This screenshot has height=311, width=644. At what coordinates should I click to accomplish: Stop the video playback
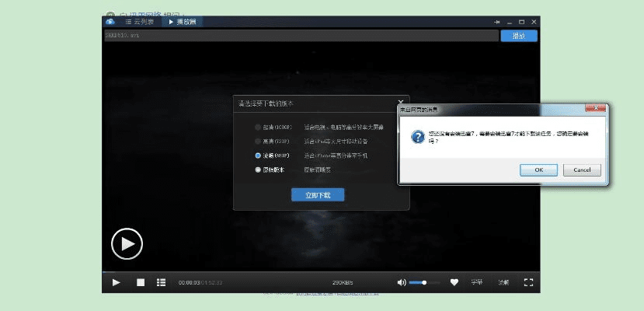tap(141, 282)
